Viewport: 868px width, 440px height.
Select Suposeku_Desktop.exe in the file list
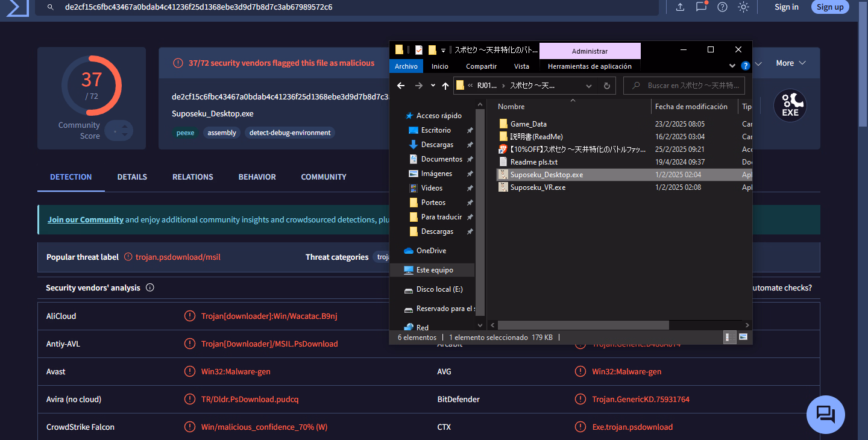(x=623, y=175)
